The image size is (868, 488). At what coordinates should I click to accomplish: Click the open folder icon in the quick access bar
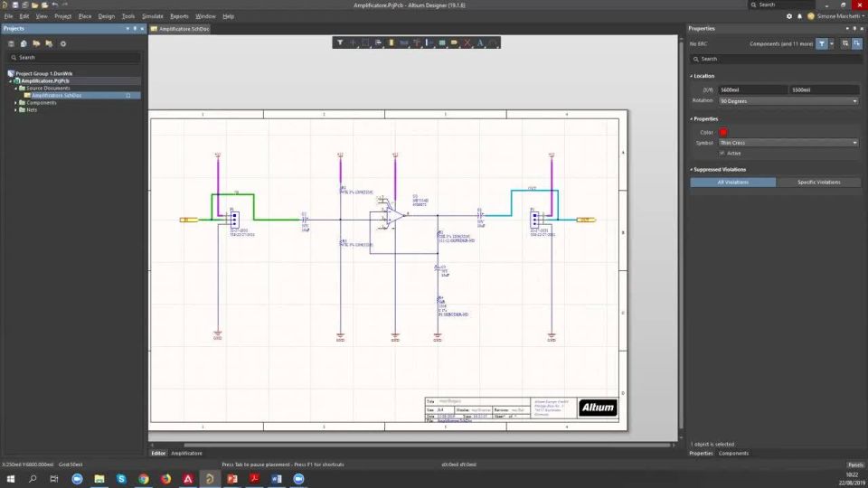click(35, 5)
